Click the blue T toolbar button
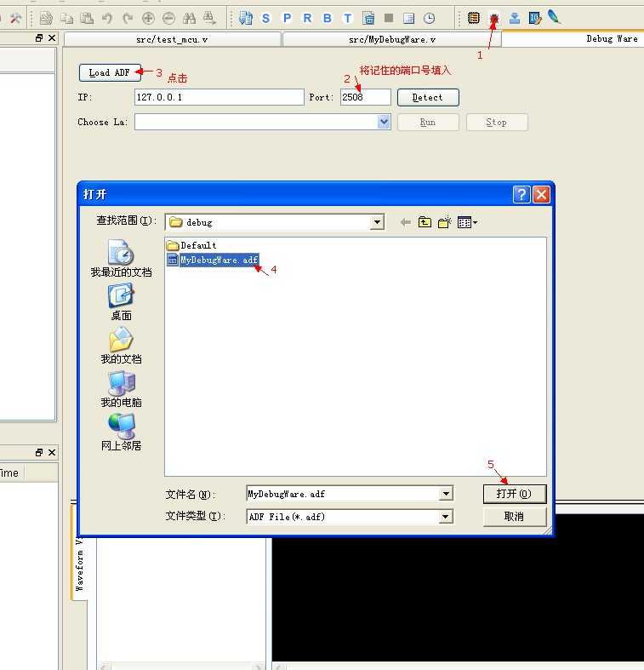The width and height of the screenshot is (644, 670). [348, 19]
